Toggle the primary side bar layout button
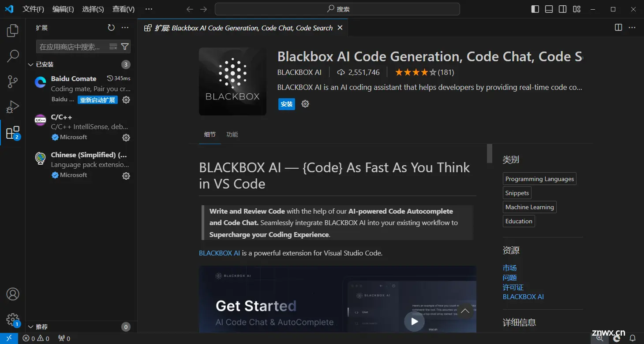Image resolution: width=644 pixels, height=344 pixels. (x=535, y=9)
